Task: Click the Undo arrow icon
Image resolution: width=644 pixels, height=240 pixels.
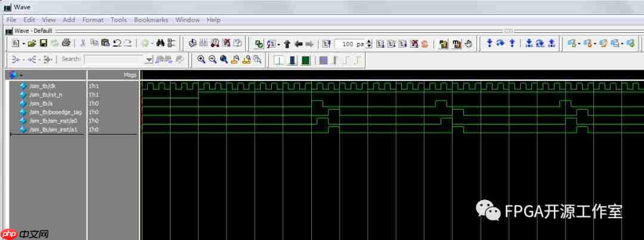Action: tap(117, 43)
